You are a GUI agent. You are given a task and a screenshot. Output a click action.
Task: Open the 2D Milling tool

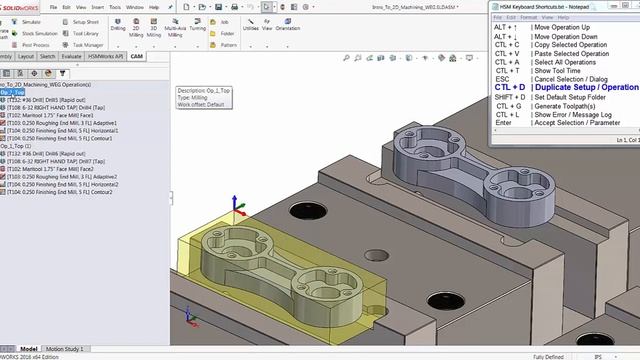(x=136, y=27)
